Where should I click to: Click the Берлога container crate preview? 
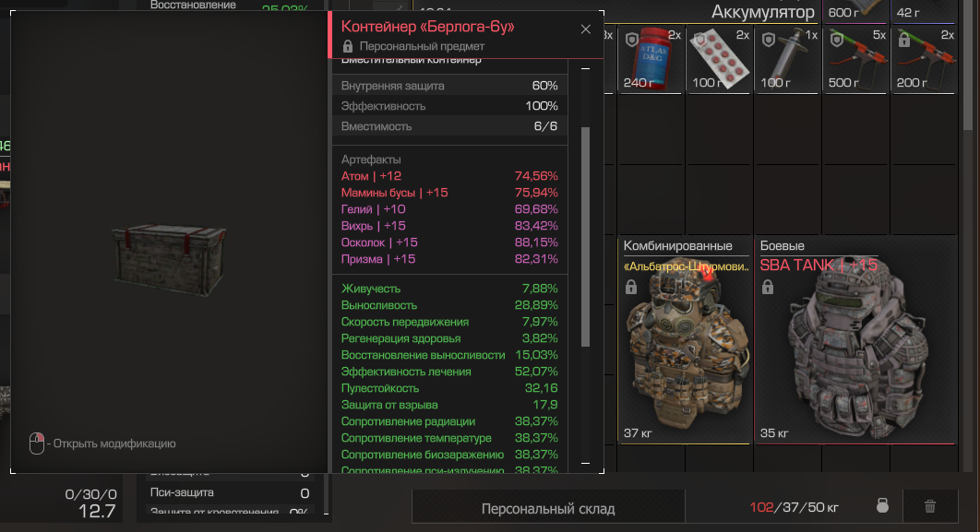[x=170, y=258]
